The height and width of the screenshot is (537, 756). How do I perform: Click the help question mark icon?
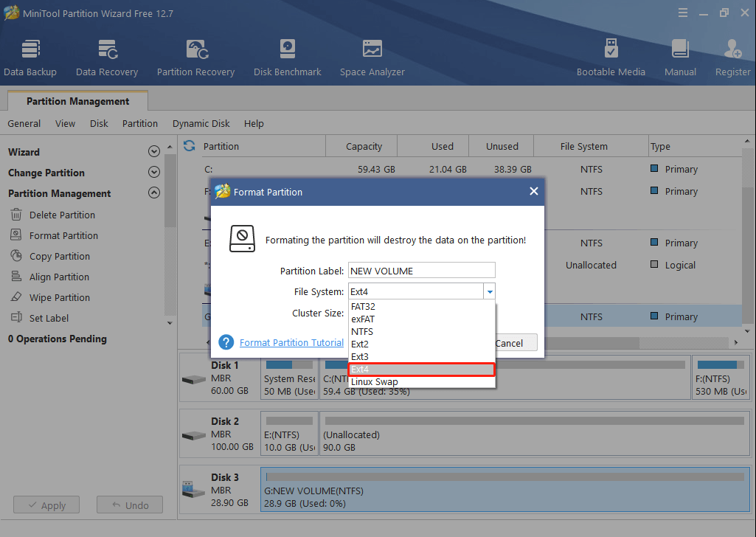pos(226,342)
